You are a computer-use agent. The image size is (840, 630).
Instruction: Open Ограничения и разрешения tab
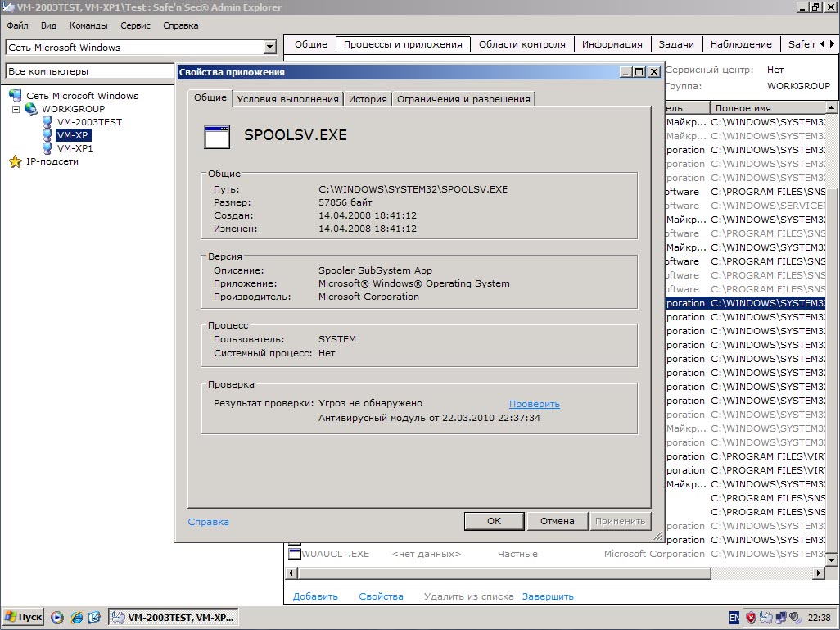point(463,98)
